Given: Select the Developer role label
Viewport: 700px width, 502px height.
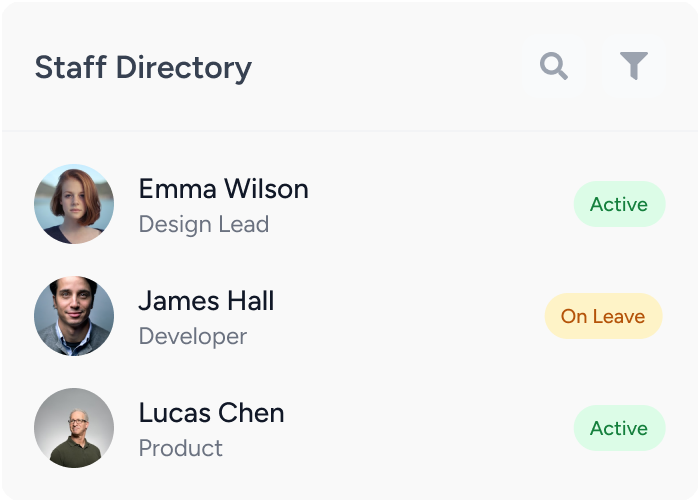Looking at the screenshot, I should (x=192, y=336).
